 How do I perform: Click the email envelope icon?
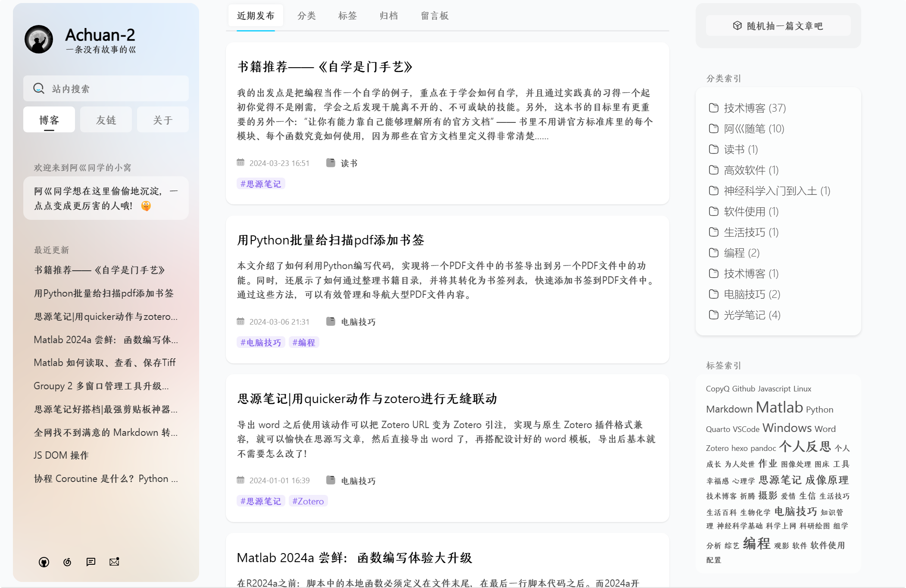click(114, 562)
